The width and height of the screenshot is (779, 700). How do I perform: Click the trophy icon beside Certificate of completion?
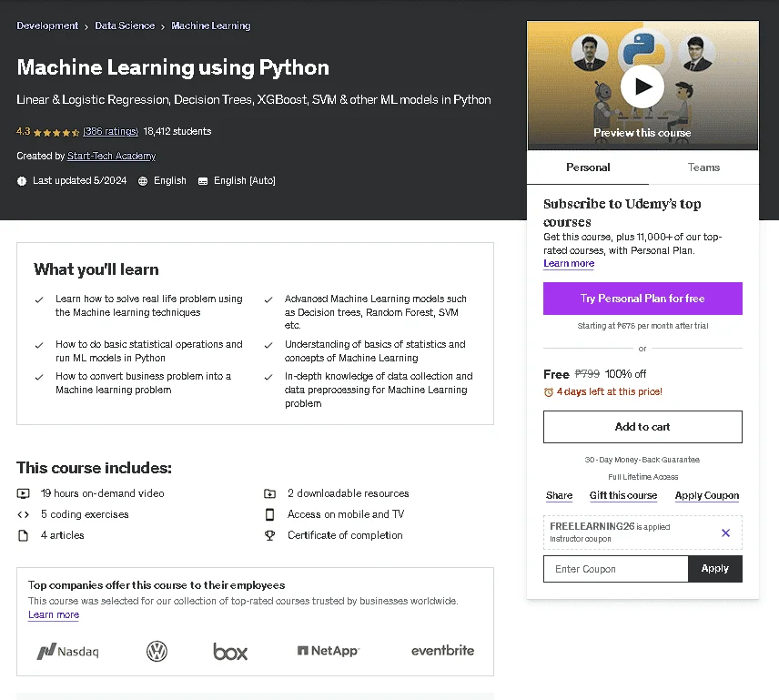(269, 535)
